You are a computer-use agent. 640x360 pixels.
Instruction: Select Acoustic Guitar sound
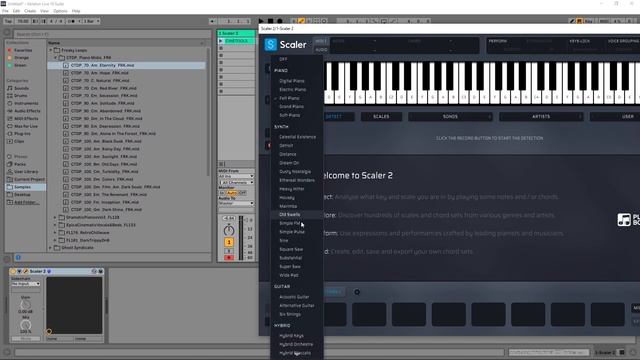point(294,297)
